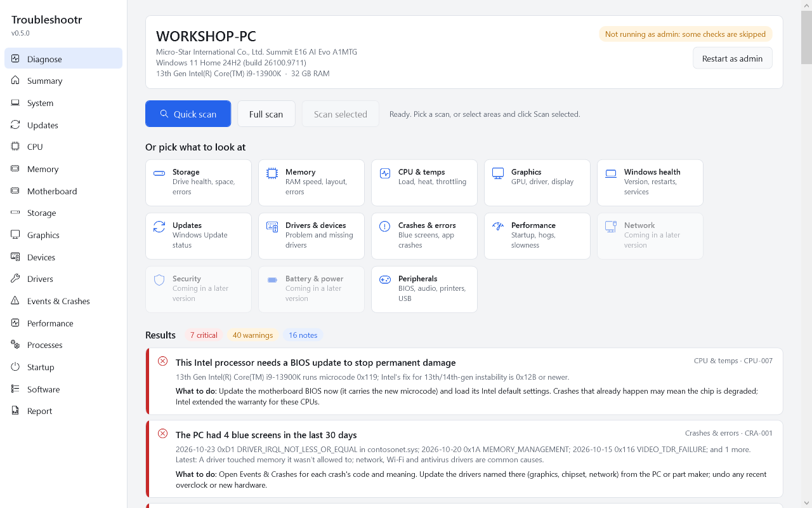Click the Diagnose icon in the sidebar

15,58
